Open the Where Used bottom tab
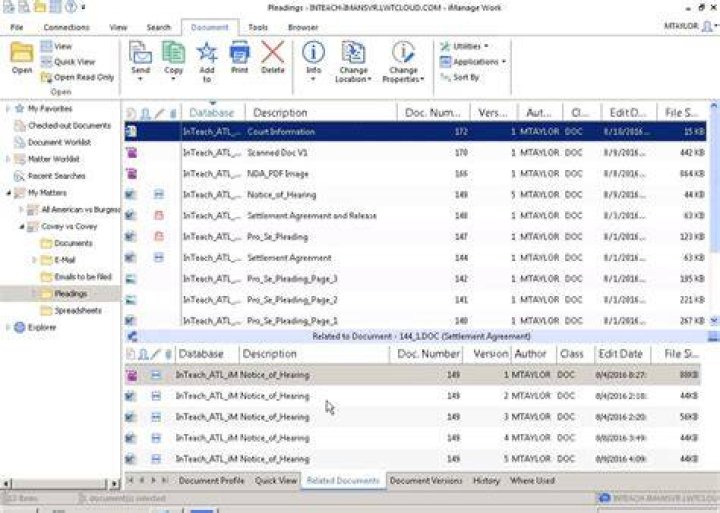Image resolution: width=720 pixels, height=513 pixels. (x=532, y=480)
